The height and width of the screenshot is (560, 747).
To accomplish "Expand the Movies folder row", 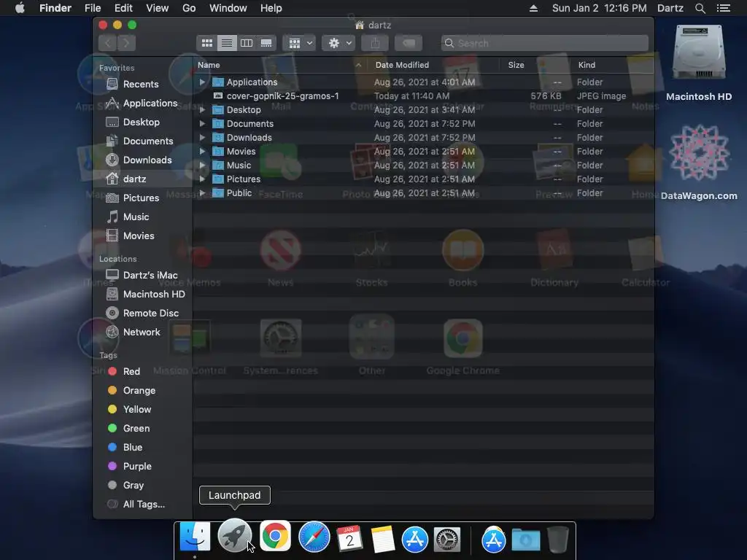I will click(202, 152).
